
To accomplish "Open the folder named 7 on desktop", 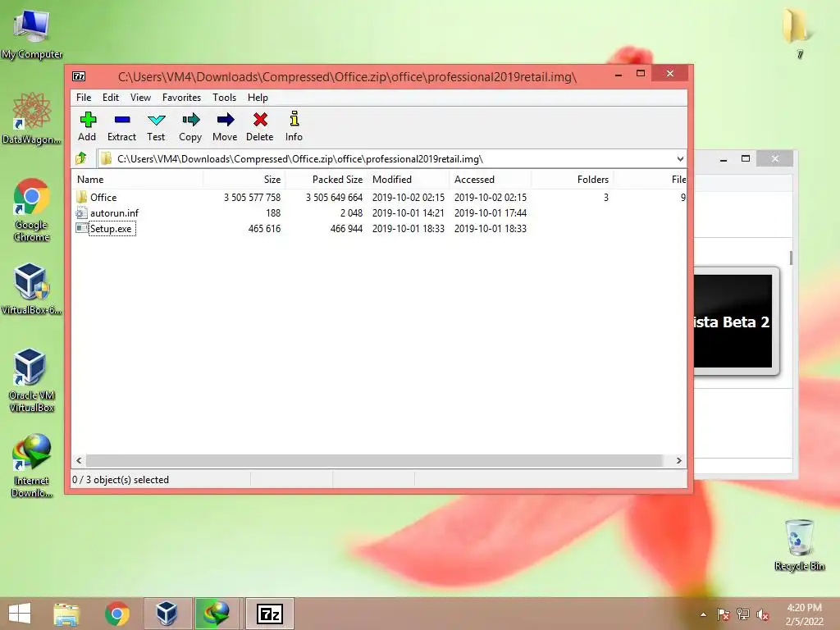I will [797, 32].
